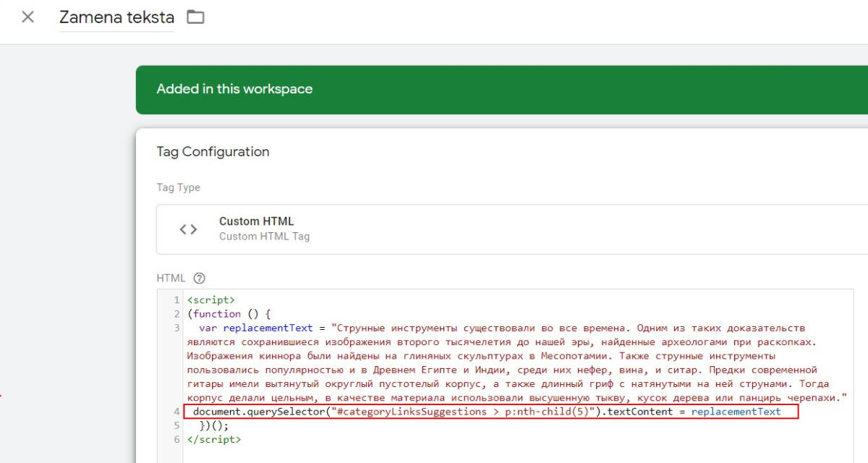
Task: Click the var replacementText declaration
Action: click(256, 328)
